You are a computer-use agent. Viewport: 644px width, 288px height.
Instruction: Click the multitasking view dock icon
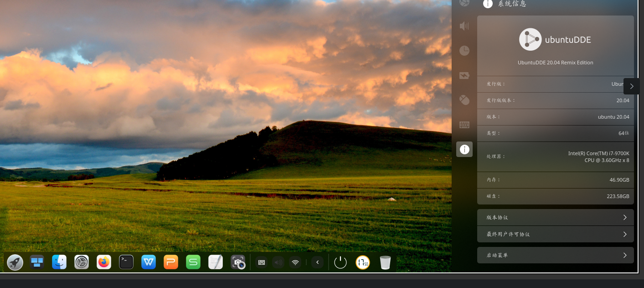(37, 262)
